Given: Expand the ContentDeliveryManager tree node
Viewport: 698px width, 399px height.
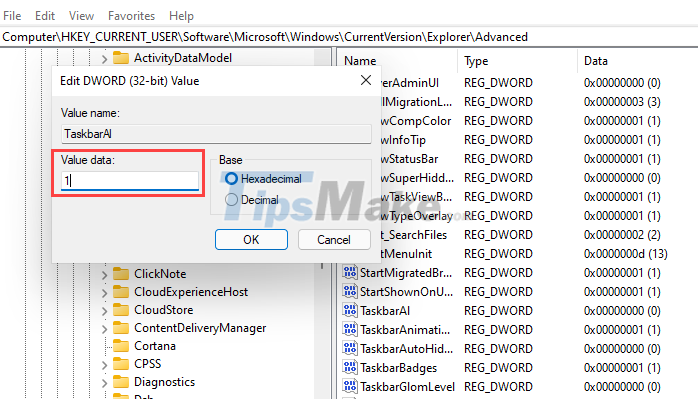Looking at the screenshot, I should pyautogui.click(x=104, y=329).
